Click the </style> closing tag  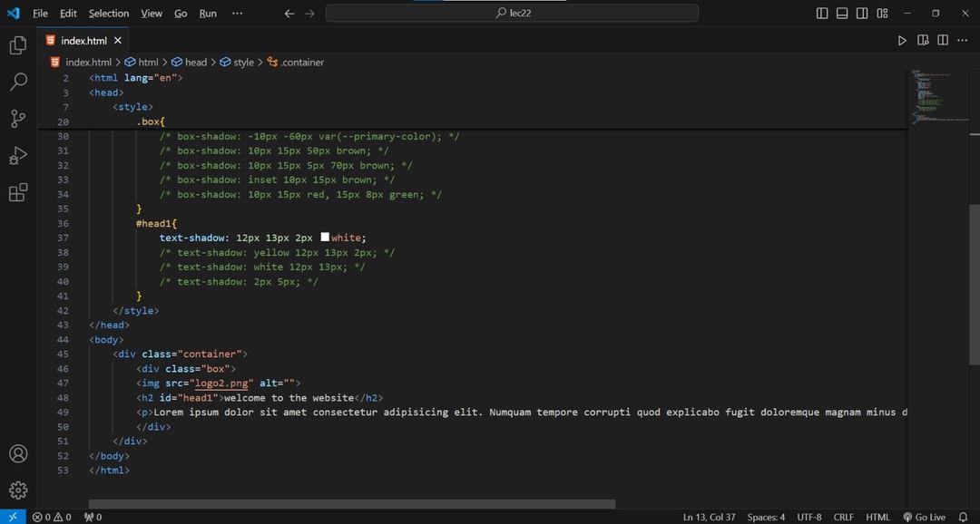(135, 310)
